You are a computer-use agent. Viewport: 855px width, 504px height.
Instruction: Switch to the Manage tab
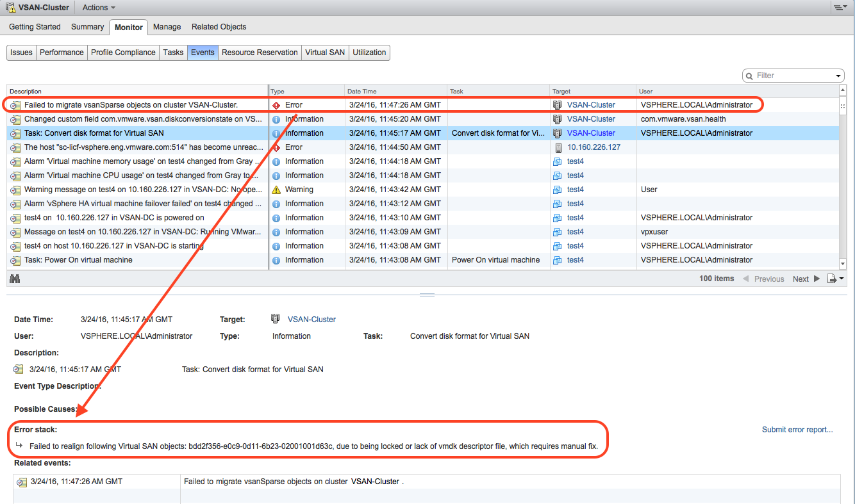167,27
